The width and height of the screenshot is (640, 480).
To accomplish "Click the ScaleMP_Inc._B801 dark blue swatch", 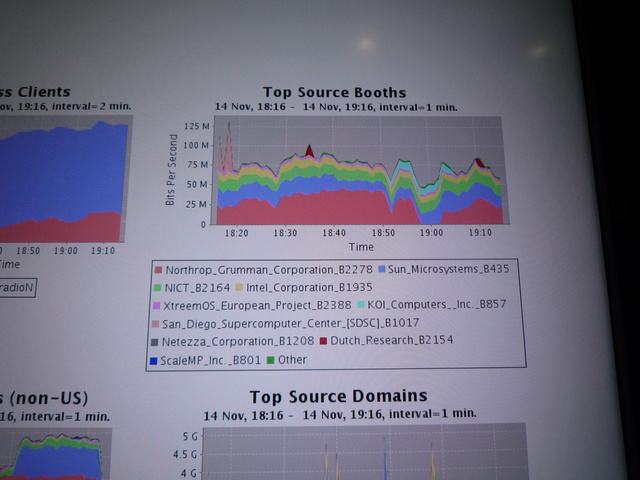I will 153,361.
